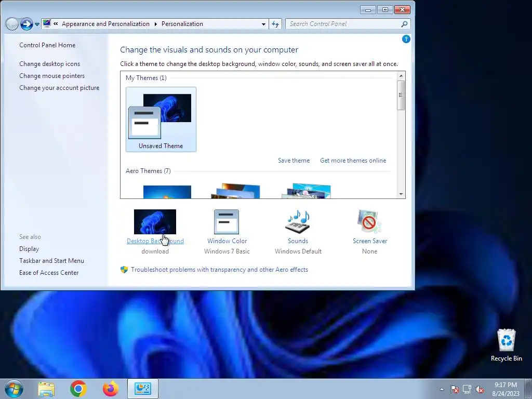Launch Google Chrome from the taskbar

coord(78,389)
